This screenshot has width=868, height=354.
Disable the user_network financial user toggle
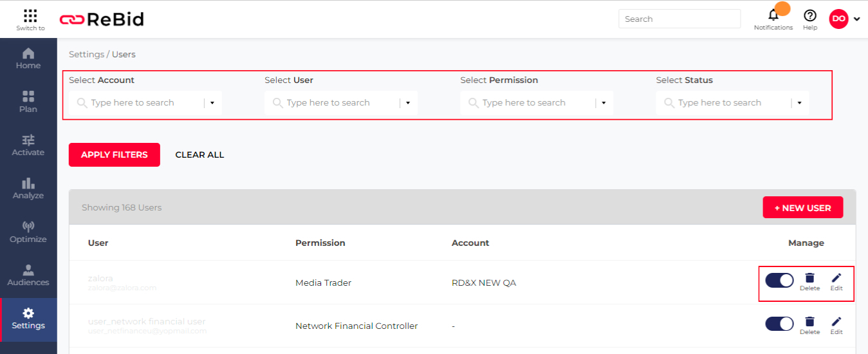pyautogui.click(x=779, y=324)
